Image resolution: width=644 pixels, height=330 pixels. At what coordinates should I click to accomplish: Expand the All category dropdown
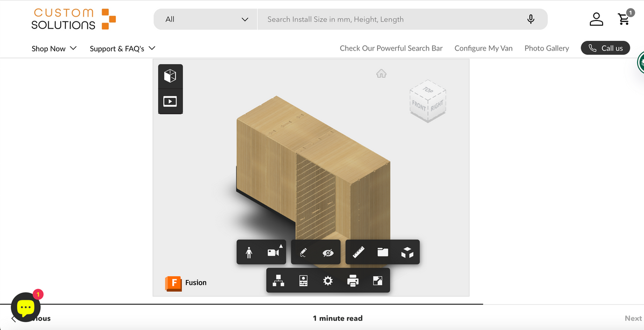pyautogui.click(x=206, y=19)
